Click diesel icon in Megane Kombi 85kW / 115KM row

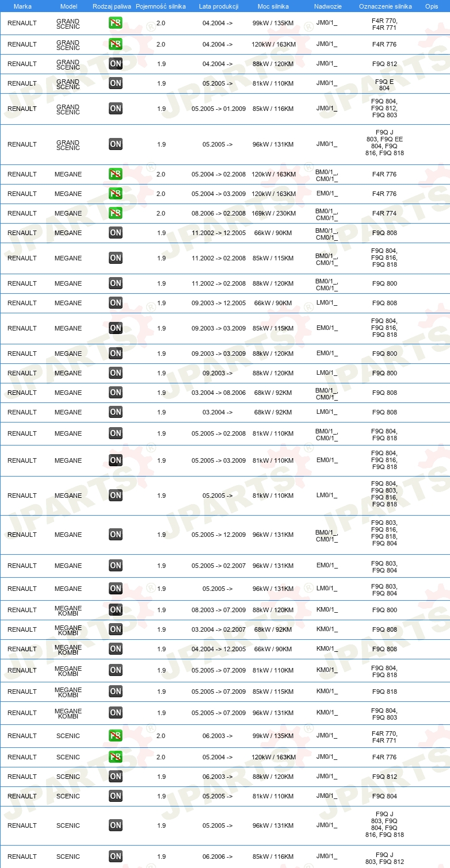(116, 692)
